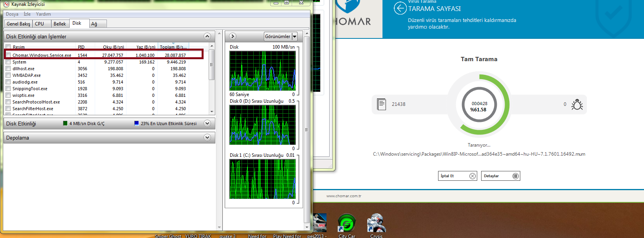Check the SearchProtocolHost.exe checkbox

pyautogui.click(x=8, y=102)
